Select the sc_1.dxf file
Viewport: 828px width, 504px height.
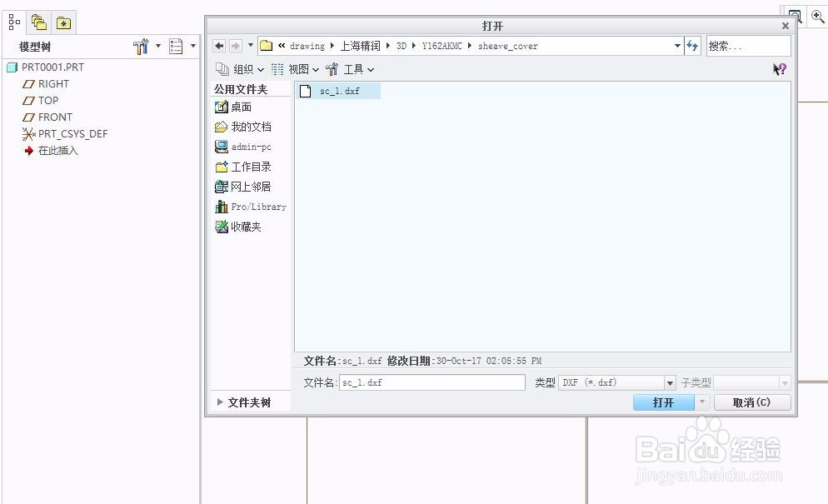[x=337, y=91]
